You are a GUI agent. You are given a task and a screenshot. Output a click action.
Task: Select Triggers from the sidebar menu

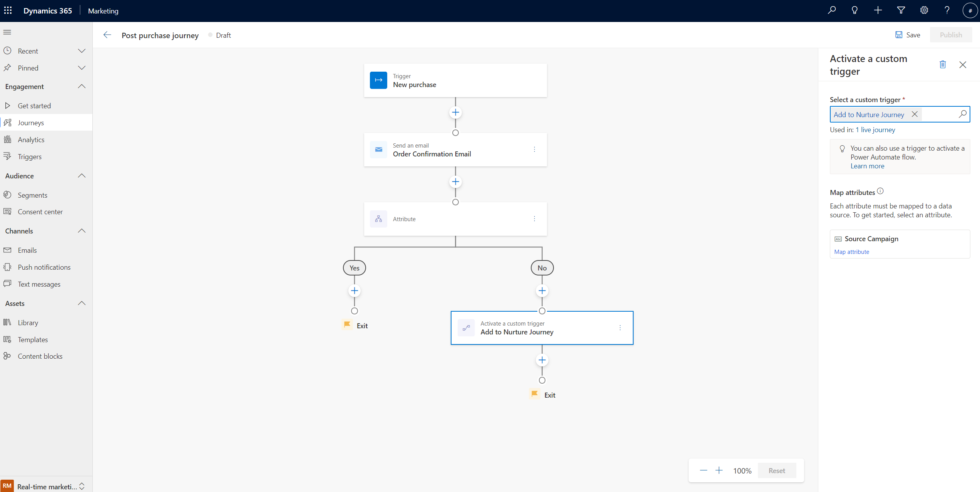(30, 156)
